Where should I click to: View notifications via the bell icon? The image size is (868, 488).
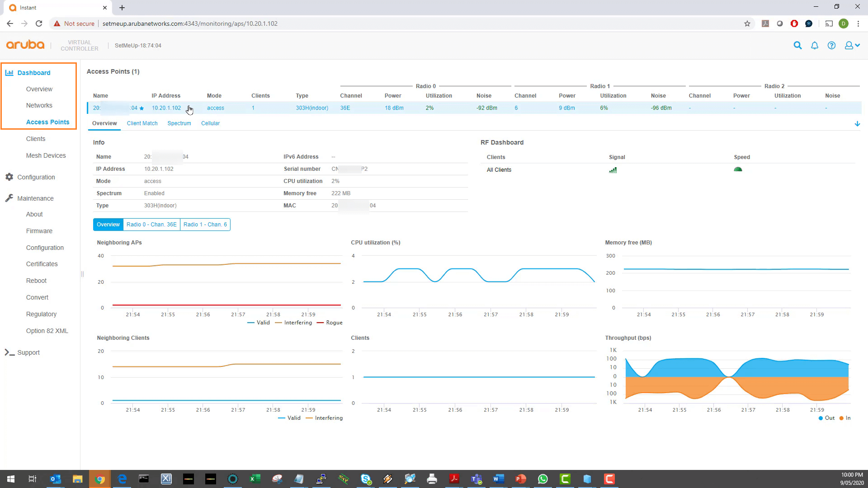click(814, 45)
